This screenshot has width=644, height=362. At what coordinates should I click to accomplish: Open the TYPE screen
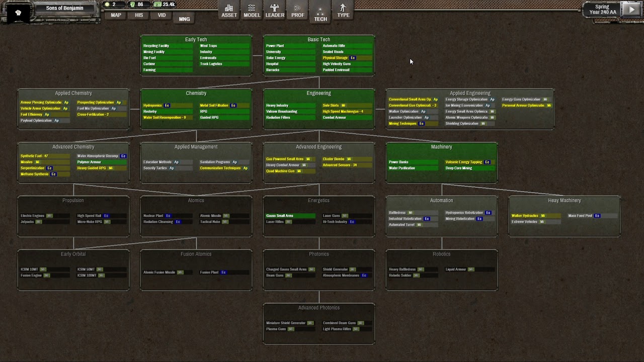click(x=343, y=11)
